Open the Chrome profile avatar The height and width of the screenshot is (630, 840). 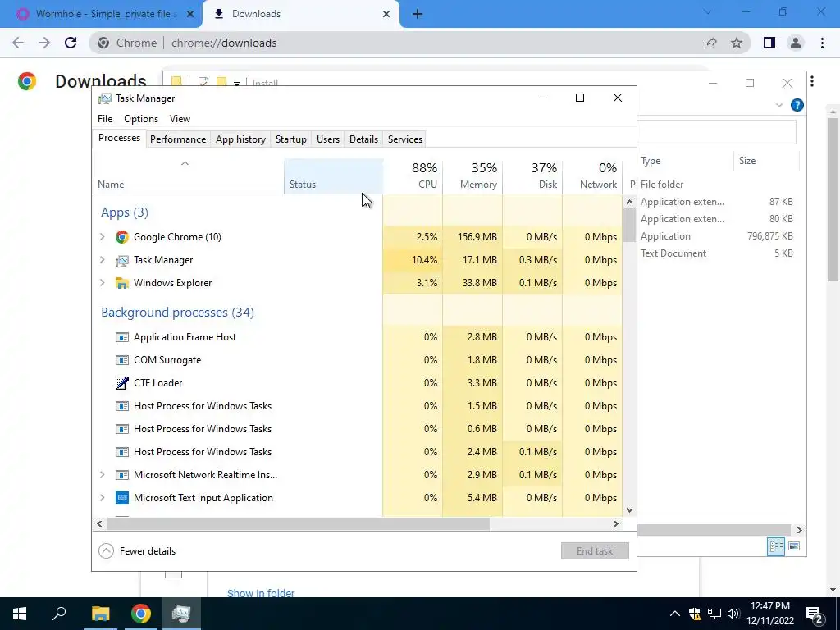[796, 43]
